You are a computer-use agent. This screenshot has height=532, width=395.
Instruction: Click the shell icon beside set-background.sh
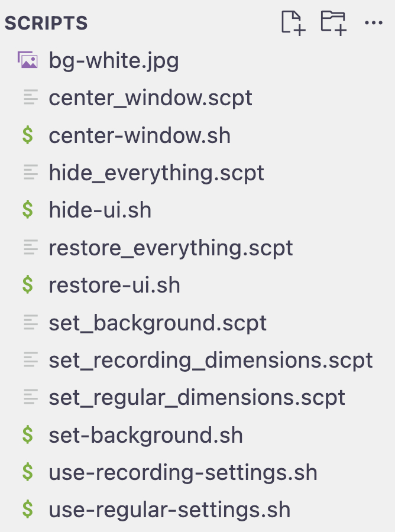pyautogui.click(x=28, y=435)
